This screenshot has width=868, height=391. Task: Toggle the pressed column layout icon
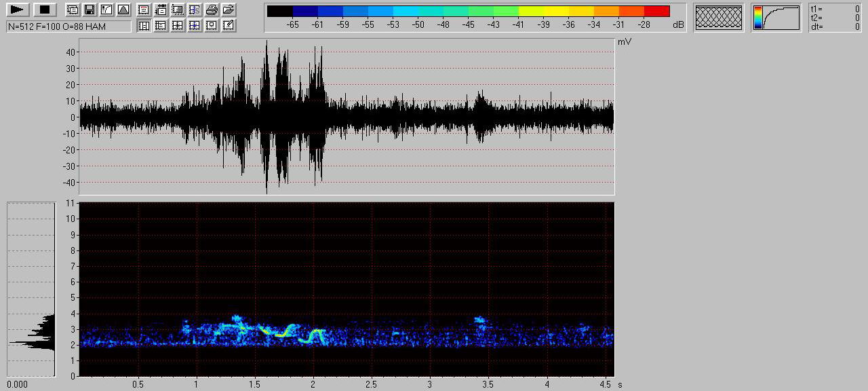tap(144, 26)
